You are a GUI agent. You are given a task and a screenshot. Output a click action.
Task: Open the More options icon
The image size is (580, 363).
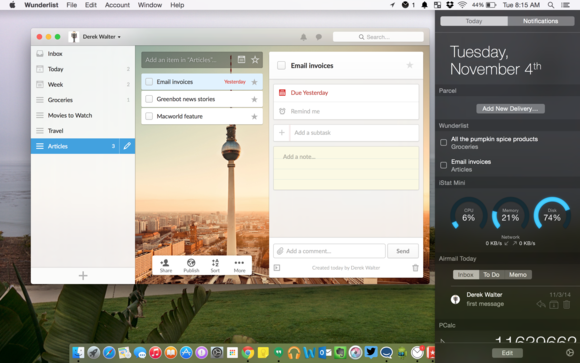239,265
